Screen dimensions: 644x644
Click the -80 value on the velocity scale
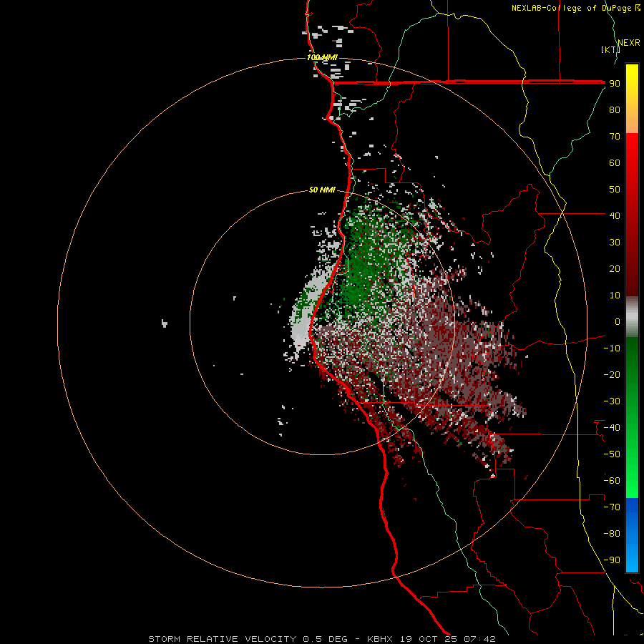click(x=612, y=534)
